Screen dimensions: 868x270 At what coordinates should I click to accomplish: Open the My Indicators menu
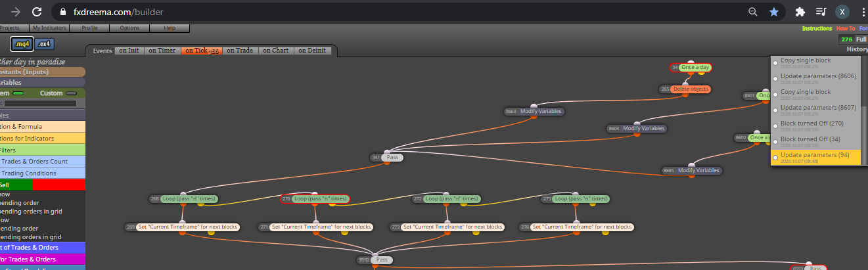[49, 28]
